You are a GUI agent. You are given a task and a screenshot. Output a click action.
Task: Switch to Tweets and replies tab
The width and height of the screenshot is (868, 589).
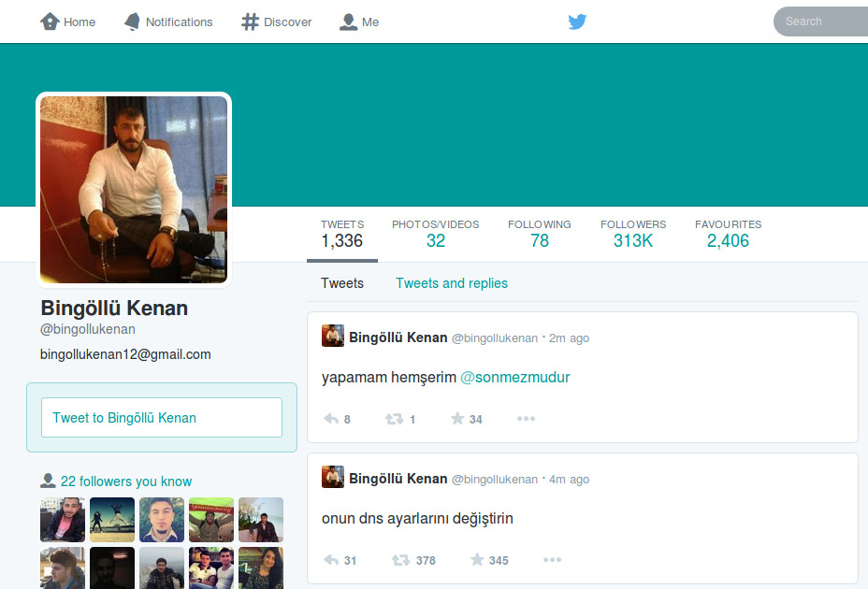click(x=451, y=283)
